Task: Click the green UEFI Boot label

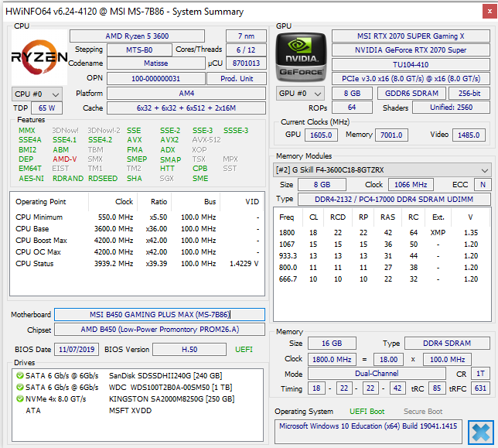Action: click(367, 412)
